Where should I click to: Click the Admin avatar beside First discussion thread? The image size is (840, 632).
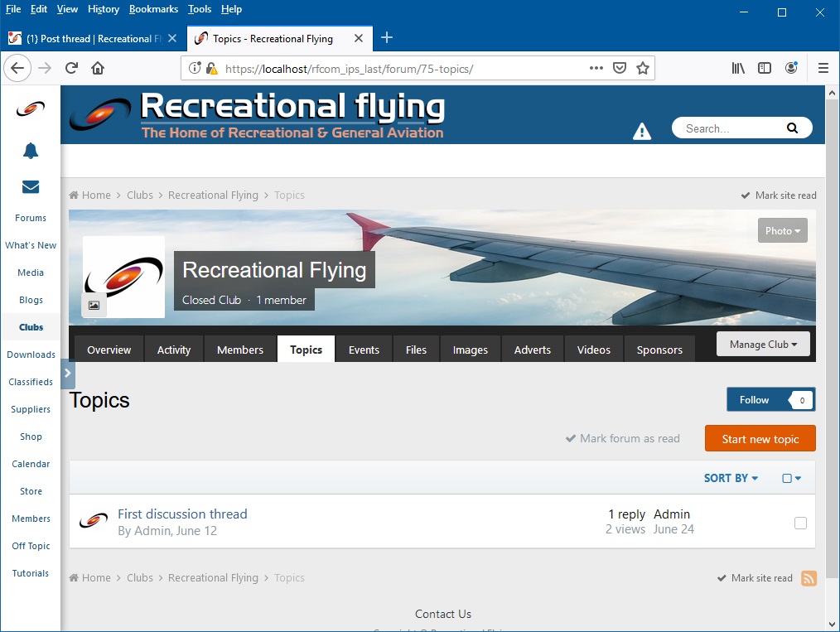(94, 521)
